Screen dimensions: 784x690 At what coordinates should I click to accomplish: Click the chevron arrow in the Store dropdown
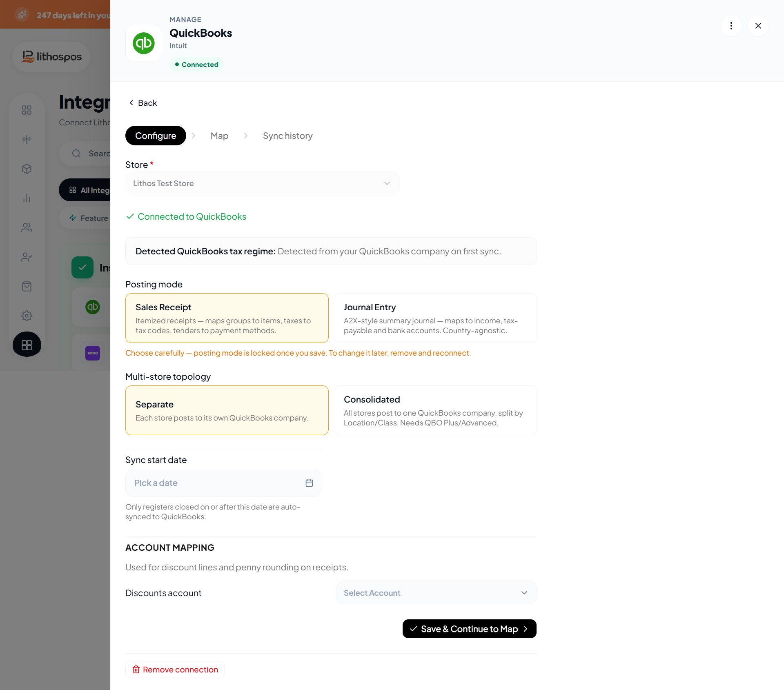tap(387, 183)
